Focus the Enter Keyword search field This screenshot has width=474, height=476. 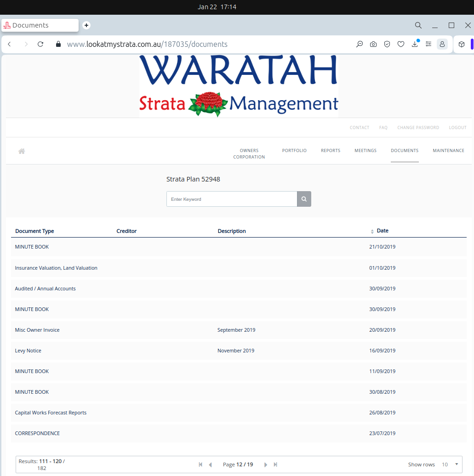click(232, 199)
